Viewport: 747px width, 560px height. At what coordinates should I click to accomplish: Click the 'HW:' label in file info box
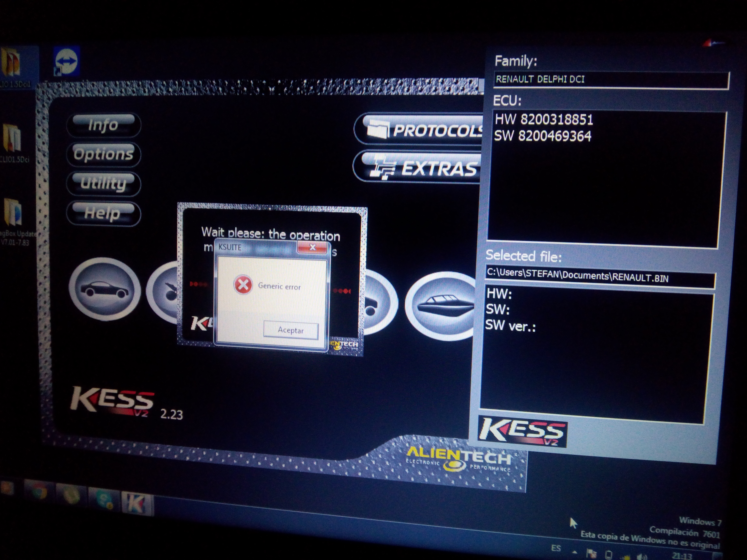(x=499, y=294)
